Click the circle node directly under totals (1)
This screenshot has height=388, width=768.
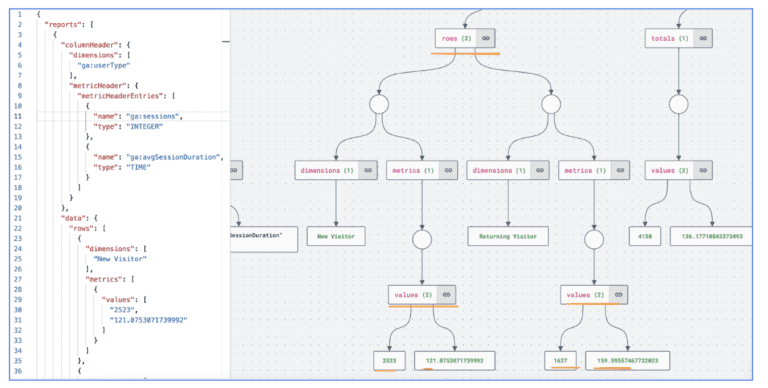point(678,104)
